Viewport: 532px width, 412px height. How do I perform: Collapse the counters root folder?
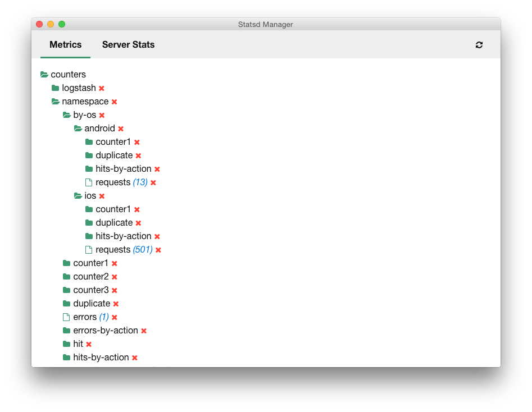coord(44,74)
